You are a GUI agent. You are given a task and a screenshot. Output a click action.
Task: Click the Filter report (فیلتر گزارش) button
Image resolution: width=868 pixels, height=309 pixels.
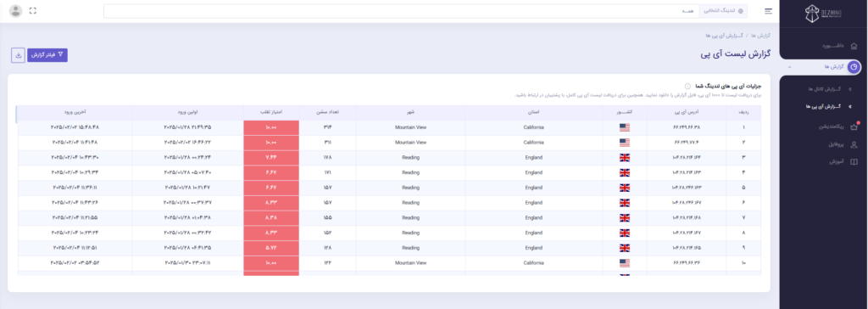(47, 55)
